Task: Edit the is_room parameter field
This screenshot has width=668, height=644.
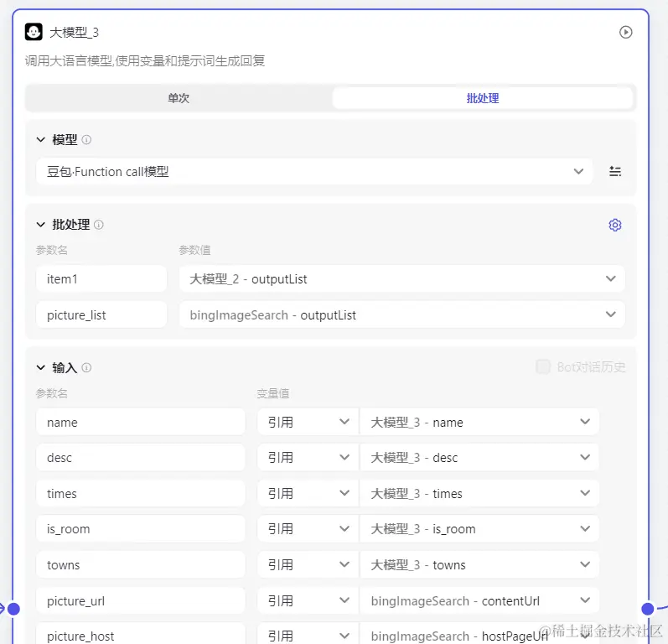Action: coord(141,528)
